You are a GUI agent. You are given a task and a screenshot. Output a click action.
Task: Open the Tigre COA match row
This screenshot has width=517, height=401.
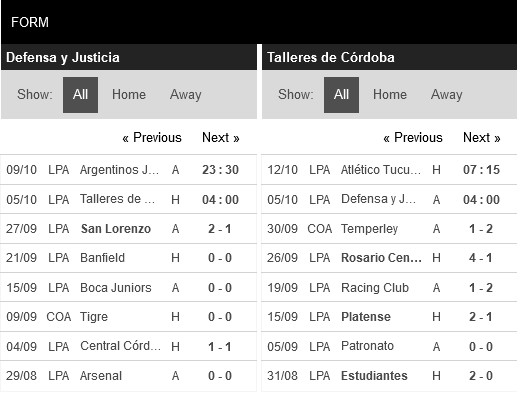click(x=128, y=317)
